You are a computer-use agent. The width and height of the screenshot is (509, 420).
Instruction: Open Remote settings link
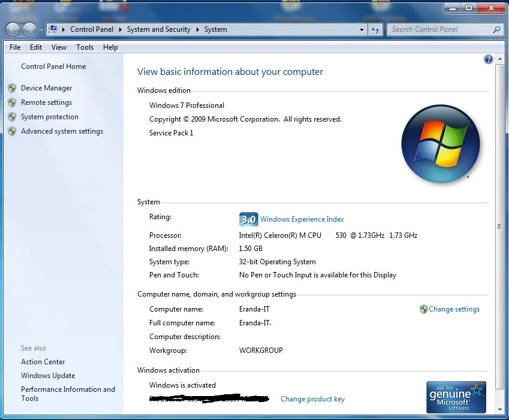pyautogui.click(x=46, y=102)
